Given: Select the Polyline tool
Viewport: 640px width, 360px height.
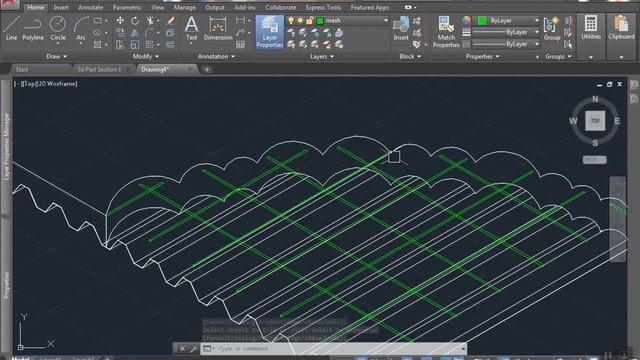Looking at the screenshot, I should point(33,28).
